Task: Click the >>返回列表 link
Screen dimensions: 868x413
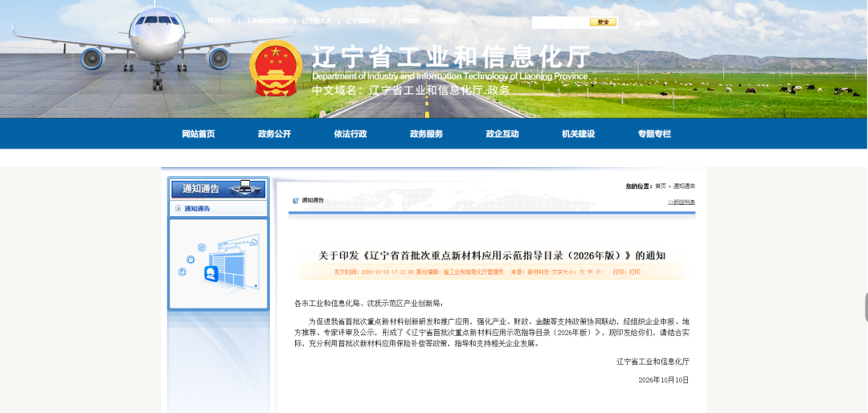Action: [x=682, y=202]
